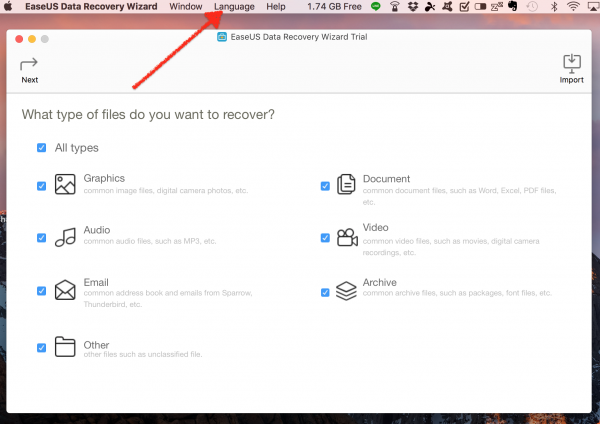The height and width of the screenshot is (424, 600).
Task: Click the toggle switch menu bar icon
Action: point(480,7)
